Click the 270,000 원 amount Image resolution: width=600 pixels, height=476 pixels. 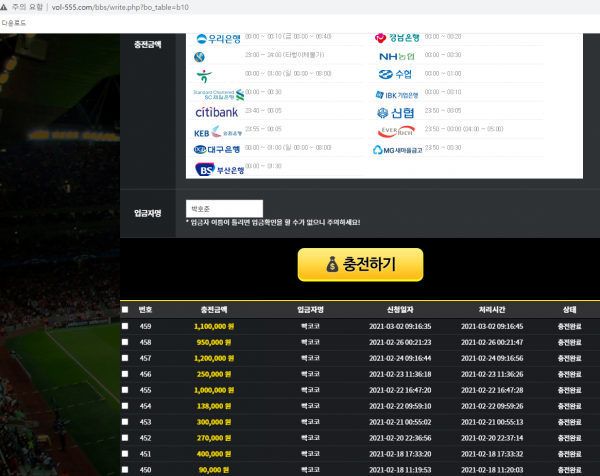pyautogui.click(x=214, y=438)
